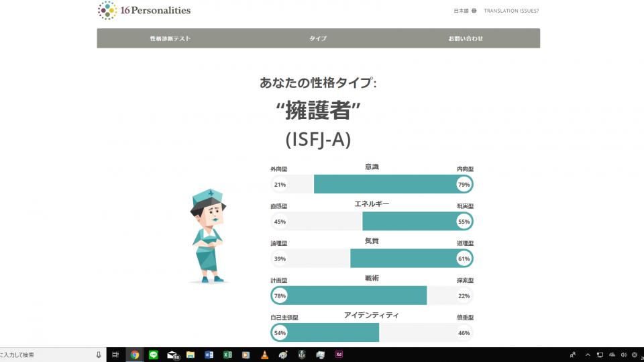Screen dimensions: 644x362
Task: Open the paint palette app in the taskbar
Action: click(x=283, y=355)
